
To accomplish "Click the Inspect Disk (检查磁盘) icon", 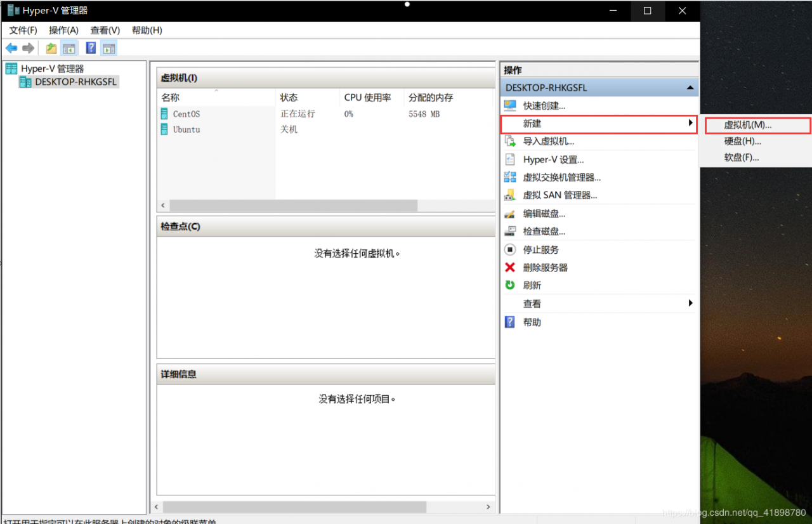I will click(x=510, y=232).
